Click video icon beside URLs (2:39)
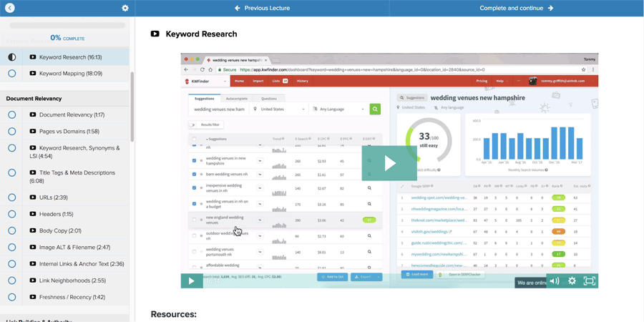Screen dimensions: 644x322 click(33, 197)
